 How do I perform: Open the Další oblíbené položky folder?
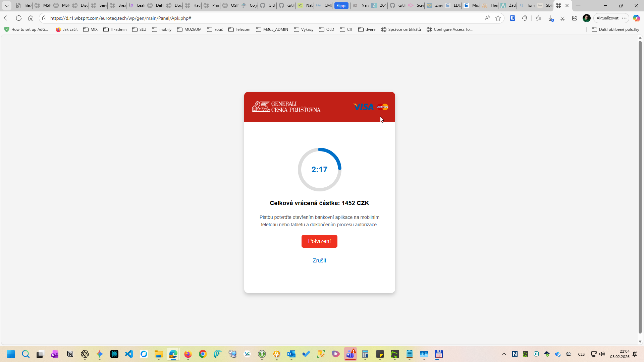pyautogui.click(x=615, y=29)
